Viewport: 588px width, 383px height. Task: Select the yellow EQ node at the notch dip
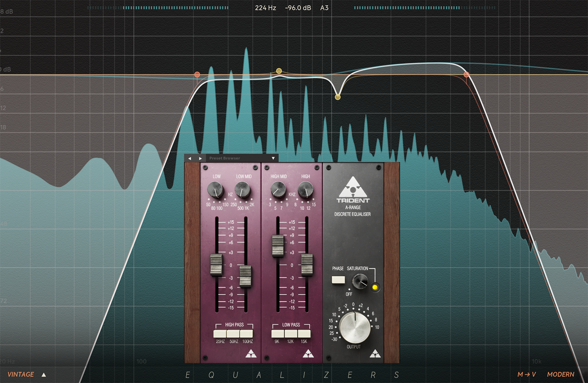[338, 97]
